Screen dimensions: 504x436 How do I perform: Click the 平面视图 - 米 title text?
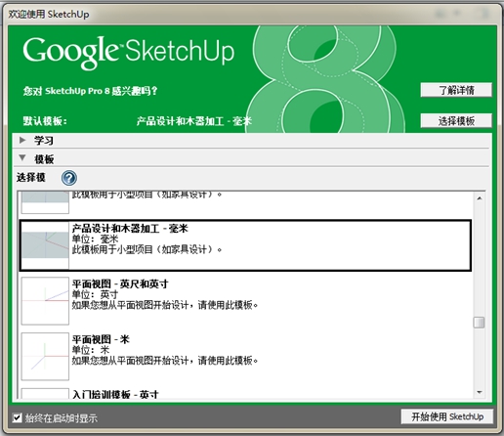101,339
